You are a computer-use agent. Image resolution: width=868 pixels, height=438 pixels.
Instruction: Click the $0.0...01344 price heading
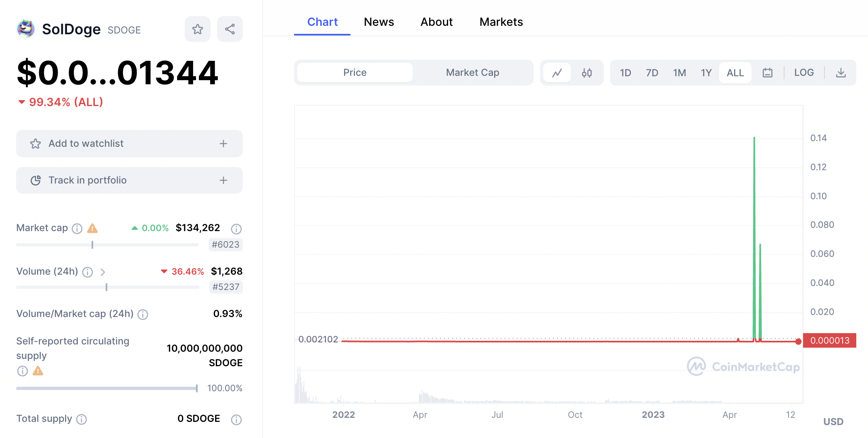tap(117, 73)
